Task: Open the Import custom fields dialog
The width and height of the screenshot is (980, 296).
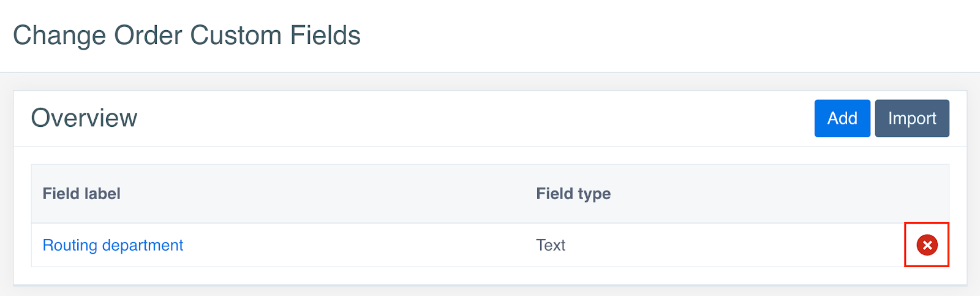Action: 912,118
